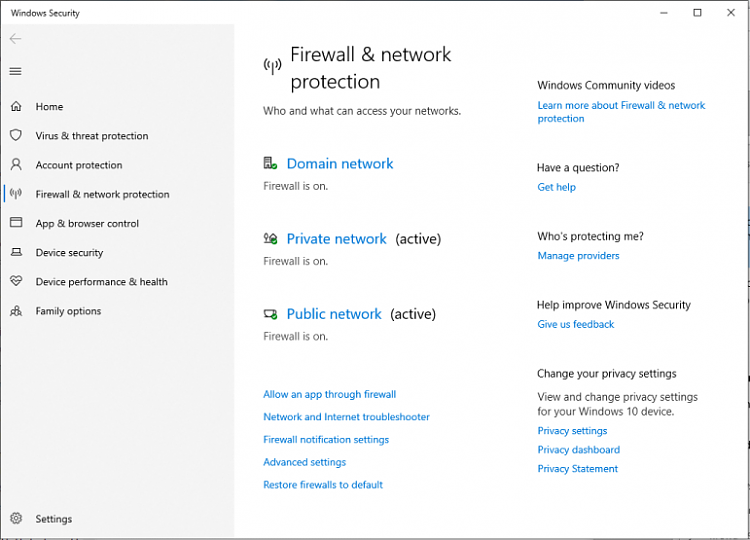Viewport: 750px width, 540px height.
Task: Open Manage providers link
Action: tap(578, 256)
